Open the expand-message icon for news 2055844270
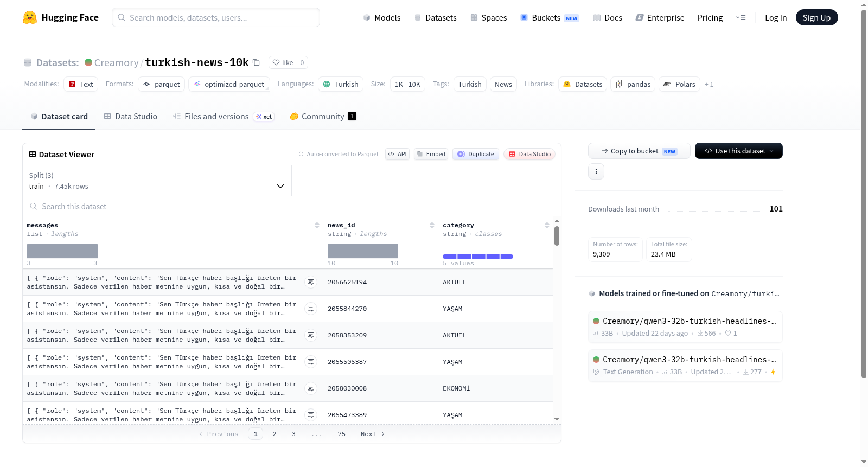 tap(311, 309)
